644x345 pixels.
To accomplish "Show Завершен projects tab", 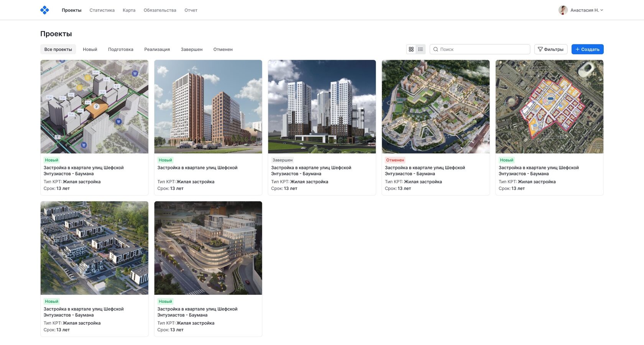I will [x=192, y=49].
